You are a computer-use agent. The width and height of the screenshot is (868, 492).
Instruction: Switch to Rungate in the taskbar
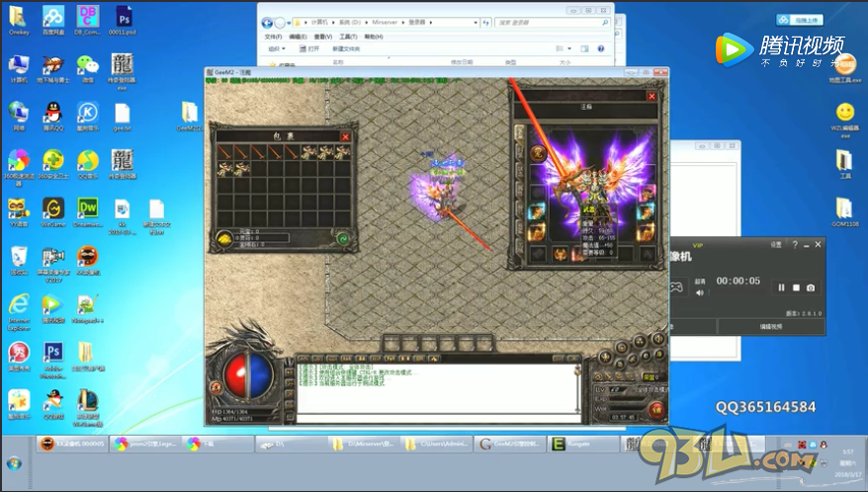coord(583,444)
